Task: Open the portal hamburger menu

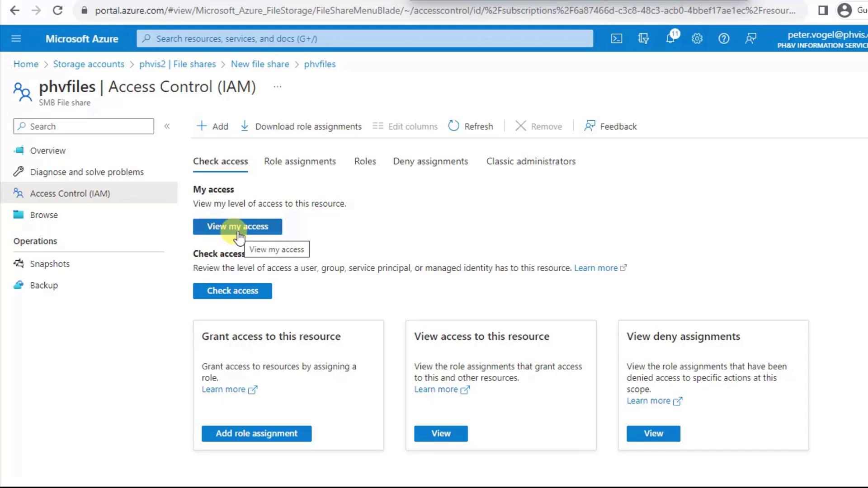Action: (16, 39)
